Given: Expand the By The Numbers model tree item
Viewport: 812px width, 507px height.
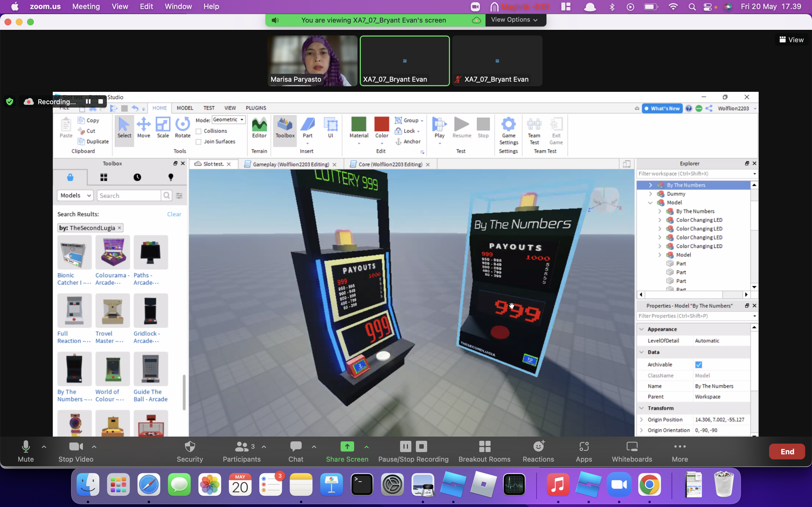Looking at the screenshot, I should click(651, 184).
